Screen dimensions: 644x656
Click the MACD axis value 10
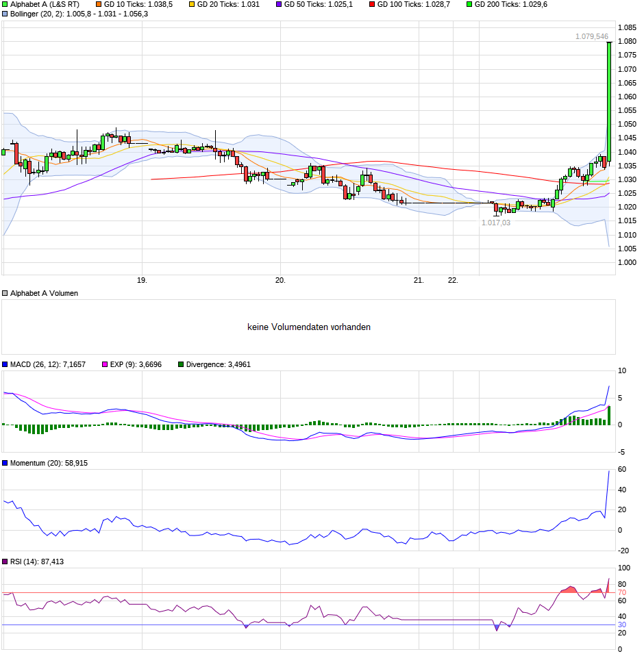pyautogui.click(x=622, y=370)
